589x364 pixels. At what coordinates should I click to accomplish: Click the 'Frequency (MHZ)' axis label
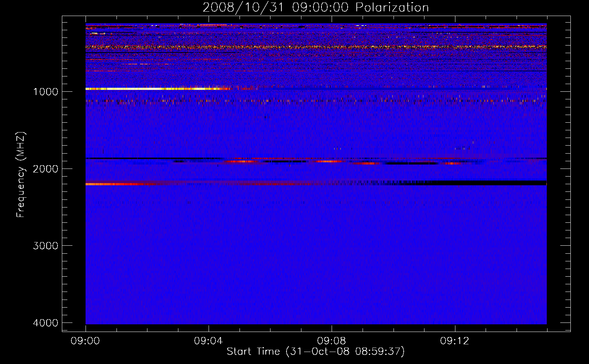pos(21,175)
